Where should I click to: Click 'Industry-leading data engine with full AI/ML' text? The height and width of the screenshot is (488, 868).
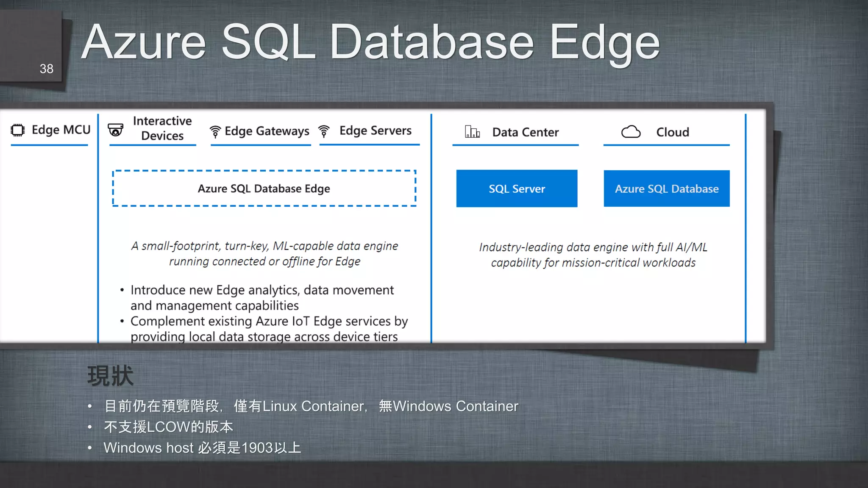[593, 247]
